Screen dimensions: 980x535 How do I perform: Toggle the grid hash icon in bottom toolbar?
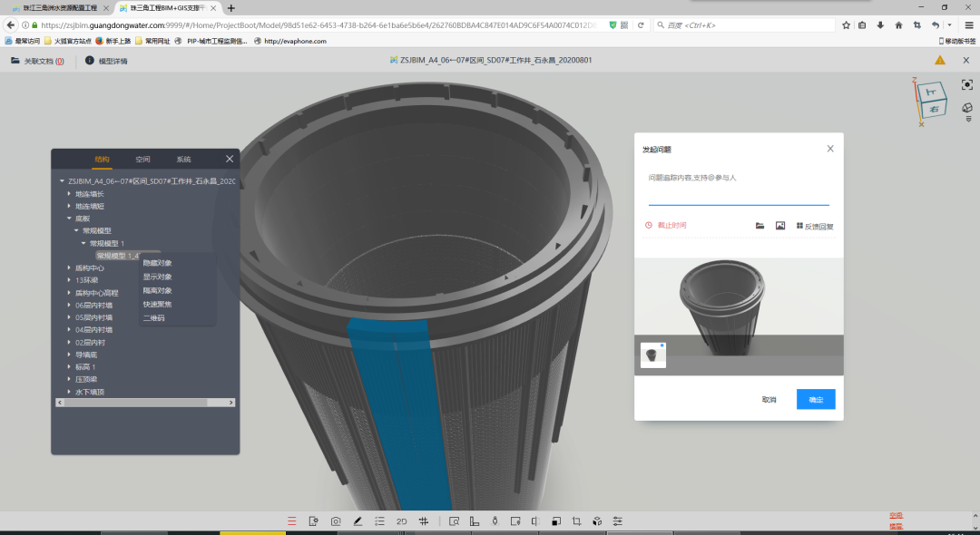pos(424,521)
